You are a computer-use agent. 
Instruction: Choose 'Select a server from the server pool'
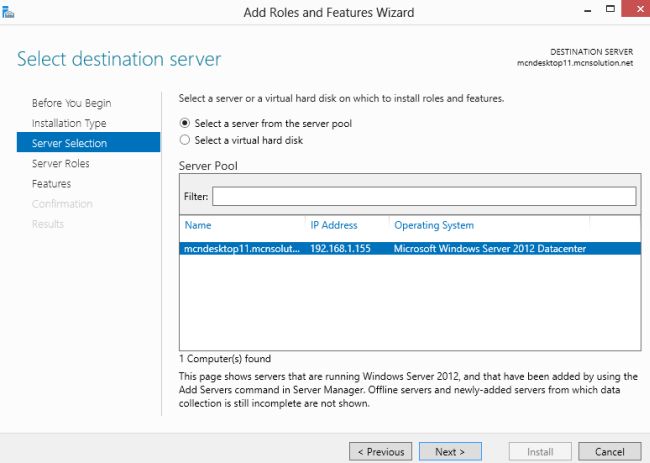click(x=184, y=123)
